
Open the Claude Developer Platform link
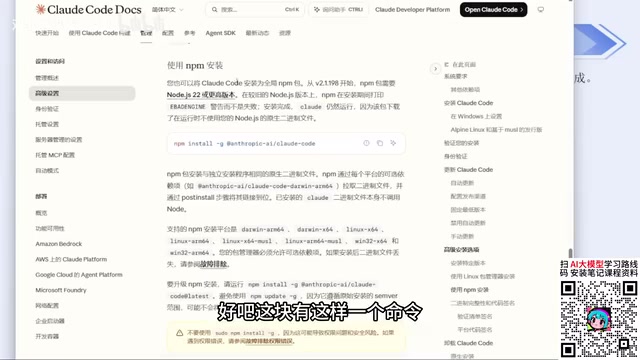(412, 9)
